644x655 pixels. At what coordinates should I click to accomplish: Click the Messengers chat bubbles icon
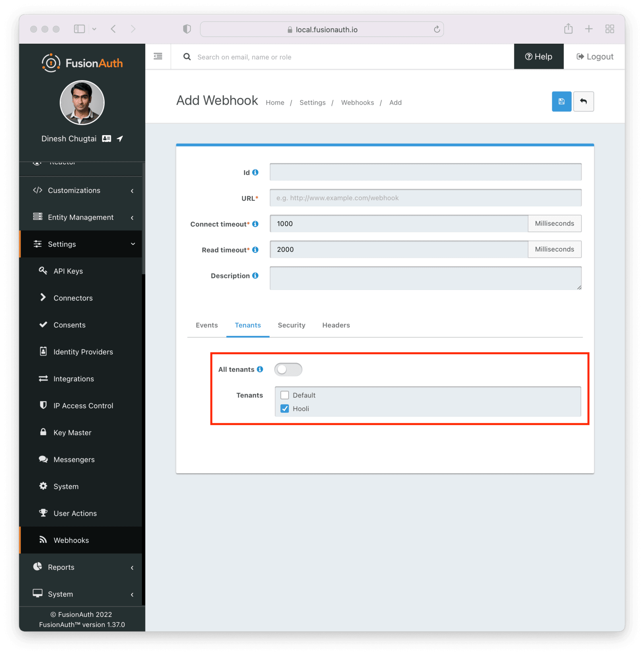tap(43, 459)
